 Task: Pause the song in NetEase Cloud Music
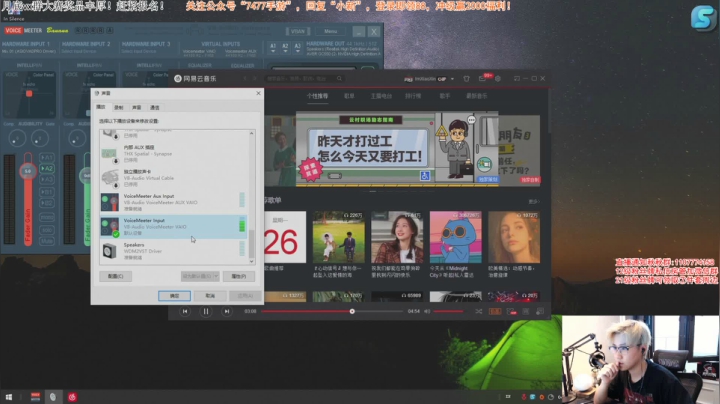206,311
